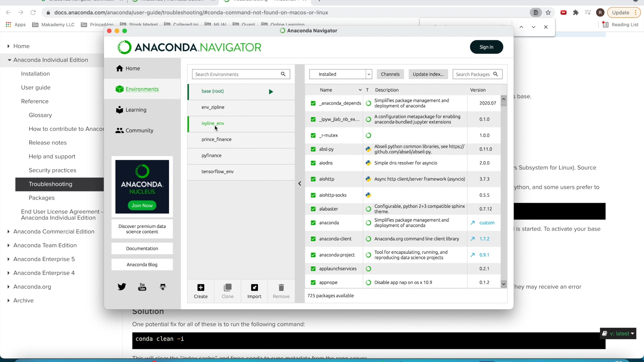This screenshot has width=644, height=362.
Task: Click the Channels button
Action: coord(390,74)
